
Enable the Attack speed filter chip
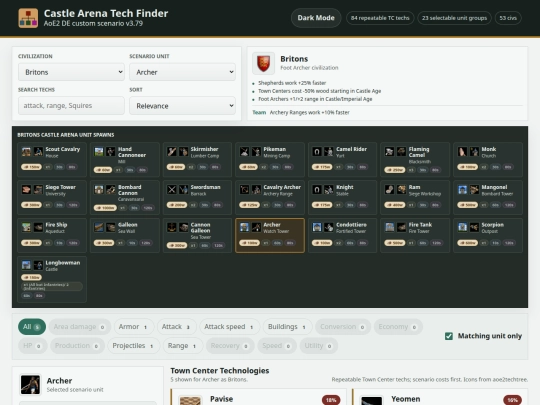click(229, 326)
